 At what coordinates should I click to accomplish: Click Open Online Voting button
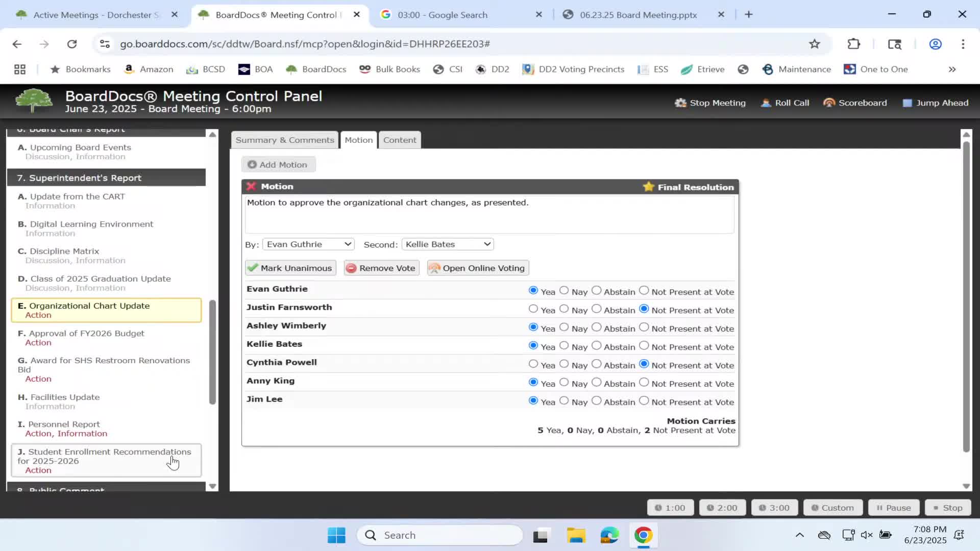point(477,268)
